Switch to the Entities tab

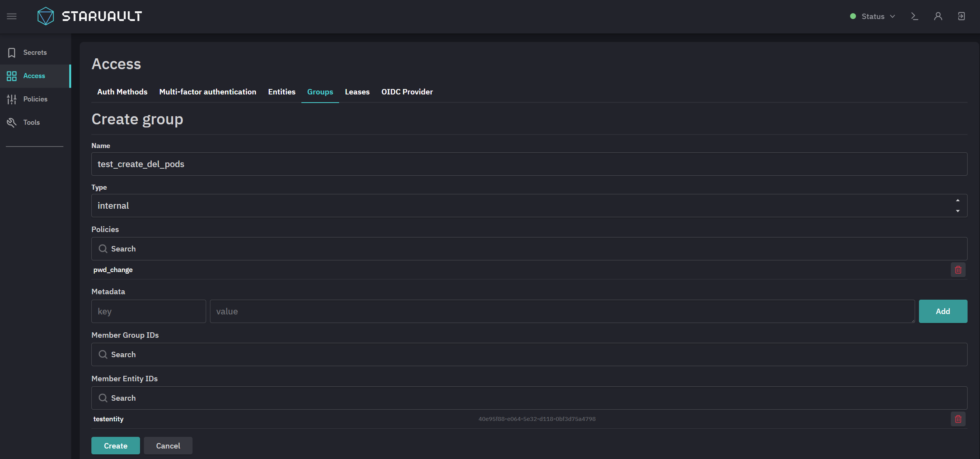(282, 92)
